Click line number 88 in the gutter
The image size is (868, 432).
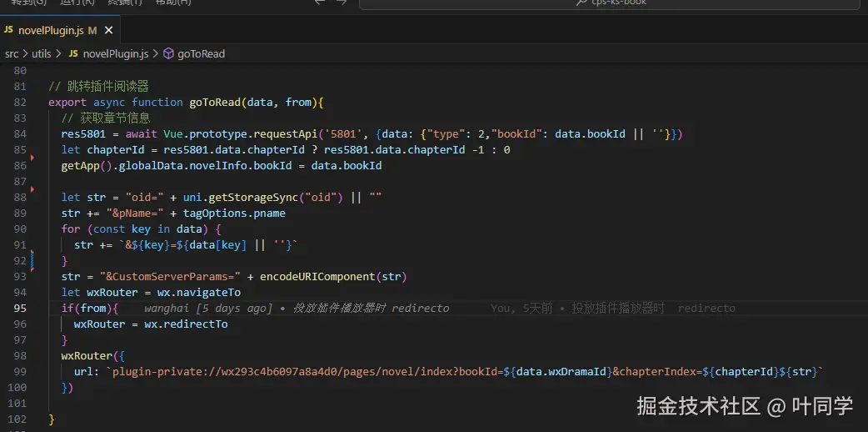[x=20, y=198]
